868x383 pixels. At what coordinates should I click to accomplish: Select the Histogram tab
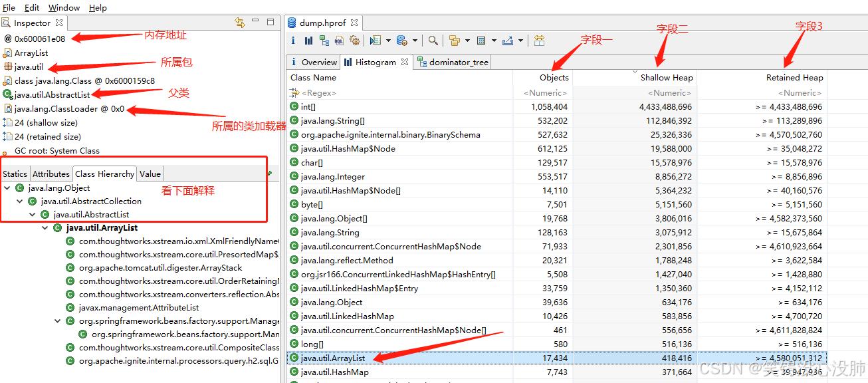[x=376, y=62]
